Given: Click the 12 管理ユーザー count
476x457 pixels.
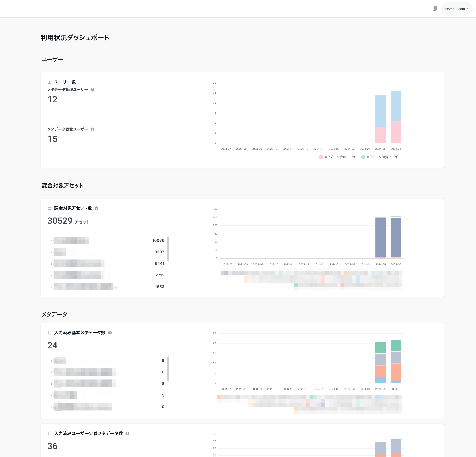Looking at the screenshot, I should point(53,99).
